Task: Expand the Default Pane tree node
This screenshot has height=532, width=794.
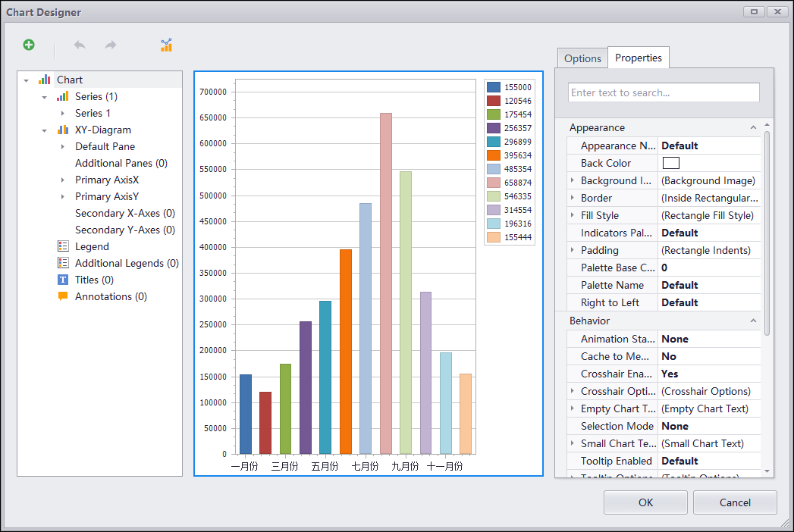Action: click(x=63, y=147)
